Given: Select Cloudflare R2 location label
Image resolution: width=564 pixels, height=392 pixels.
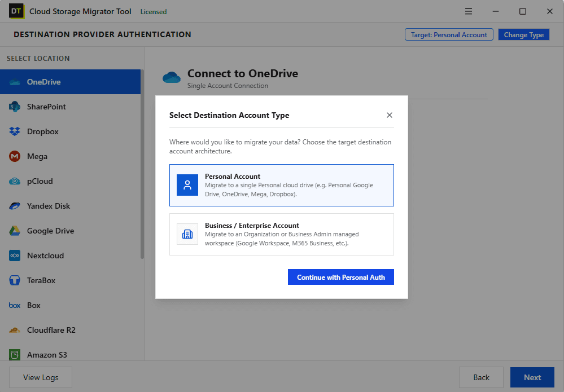Looking at the screenshot, I should tap(51, 330).
